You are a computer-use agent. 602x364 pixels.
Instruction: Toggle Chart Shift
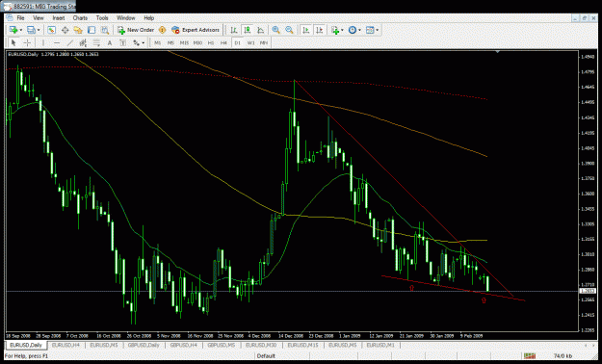coord(319,30)
